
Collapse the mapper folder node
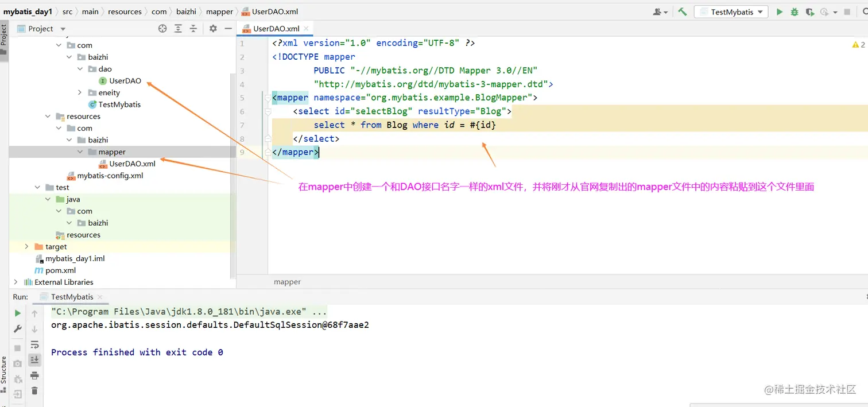point(80,152)
